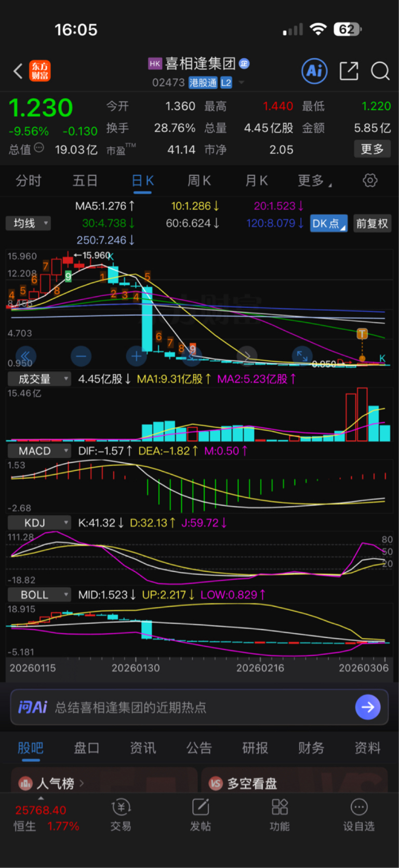This screenshot has height=868, width=399.
Task: Tap the share export icon
Action: (x=349, y=71)
